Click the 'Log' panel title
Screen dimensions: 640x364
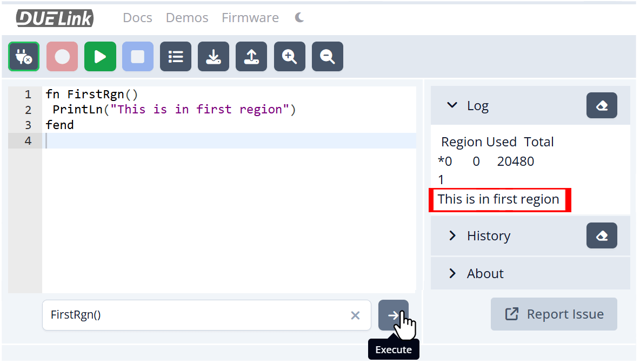[477, 106]
